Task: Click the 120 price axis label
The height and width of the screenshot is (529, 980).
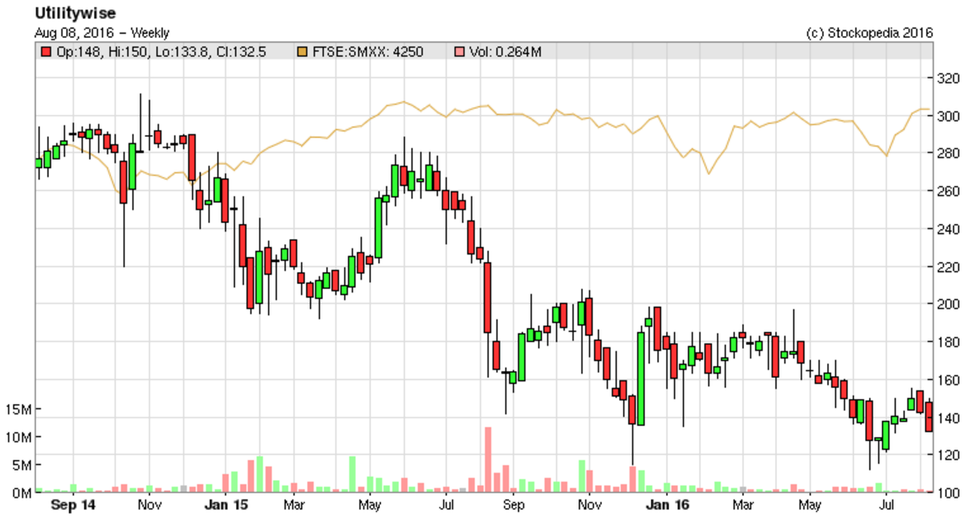Action: pyautogui.click(x=948, y=455)
